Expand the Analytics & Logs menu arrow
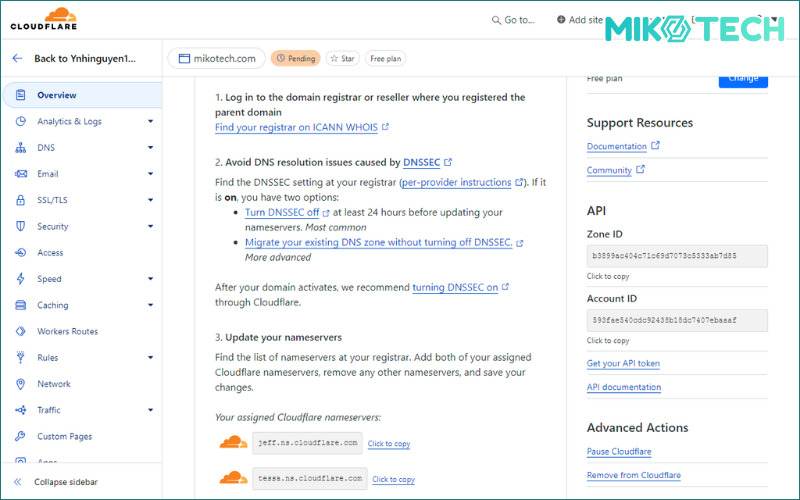 151,121
